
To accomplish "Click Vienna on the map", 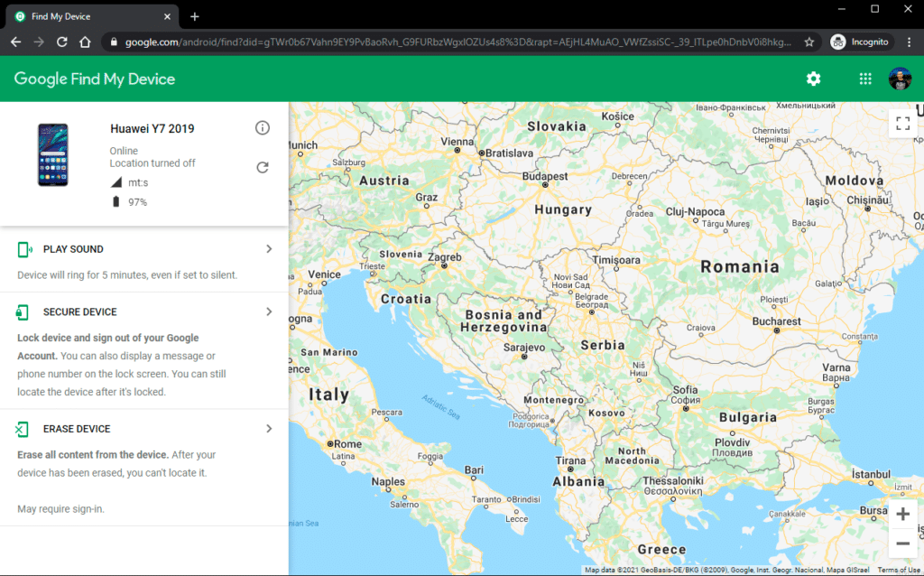I will (x=457, y=142).
